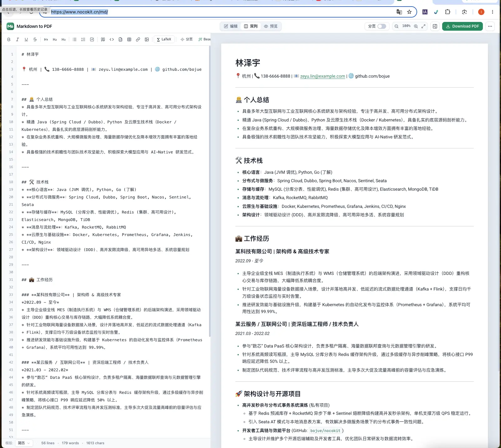Open fullscreen preview with expand icon
The image size is (501, 448).
point(423,26)
